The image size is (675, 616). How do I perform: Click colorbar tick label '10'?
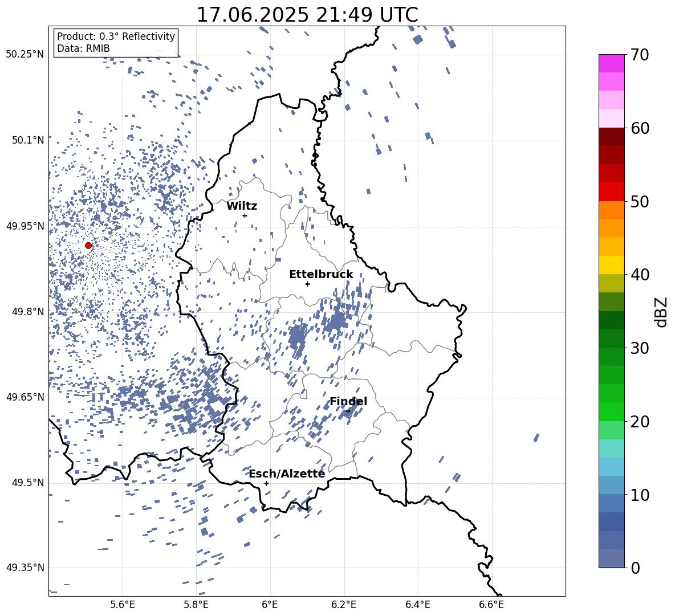point(640,495)
